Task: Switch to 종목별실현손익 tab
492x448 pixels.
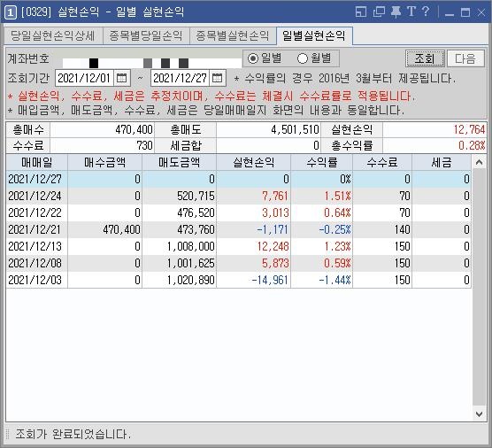Action: [x=233, y=35]
